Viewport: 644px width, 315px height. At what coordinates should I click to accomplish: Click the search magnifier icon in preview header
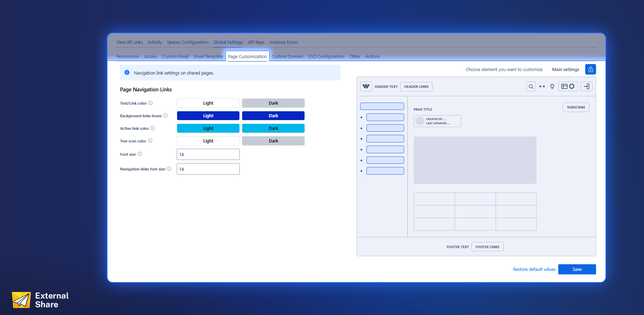click(531, 86)
